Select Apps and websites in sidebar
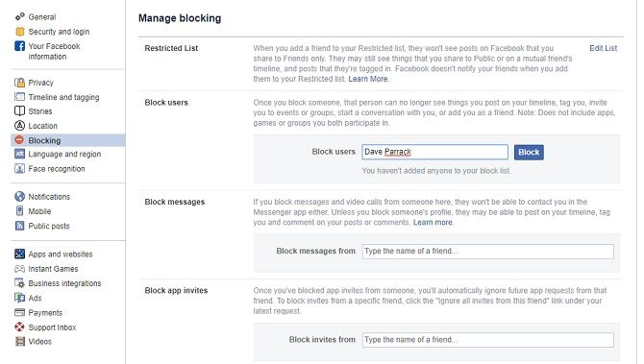644x364 pixels. coord(61,255)
